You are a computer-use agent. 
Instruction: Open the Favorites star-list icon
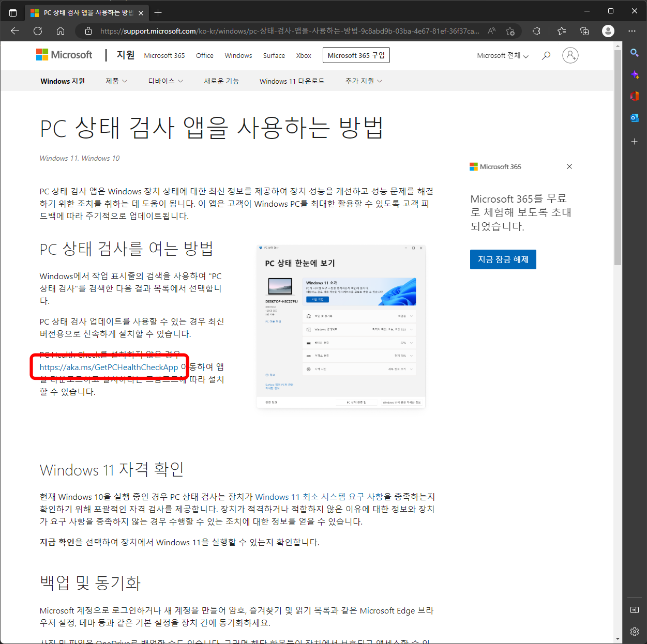pyautogui.click(x=561, y=31)
